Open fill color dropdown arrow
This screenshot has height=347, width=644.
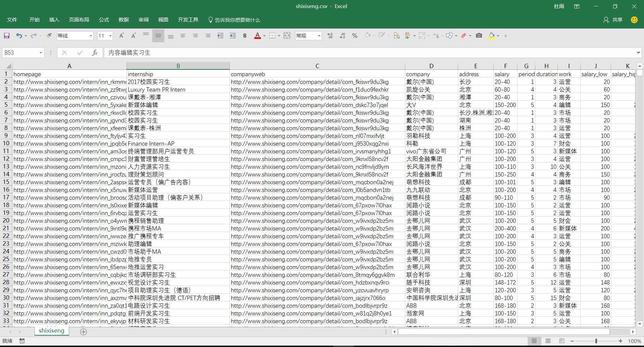click(498, 36)
